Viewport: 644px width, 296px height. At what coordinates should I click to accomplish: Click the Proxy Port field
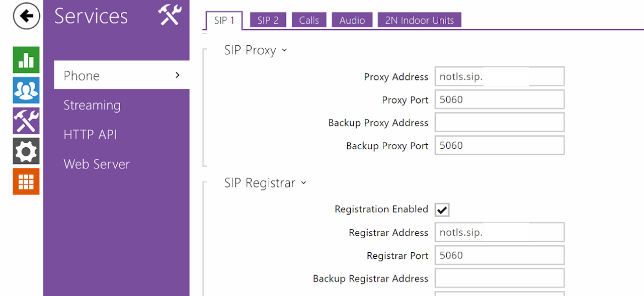[x=499, y=100]
